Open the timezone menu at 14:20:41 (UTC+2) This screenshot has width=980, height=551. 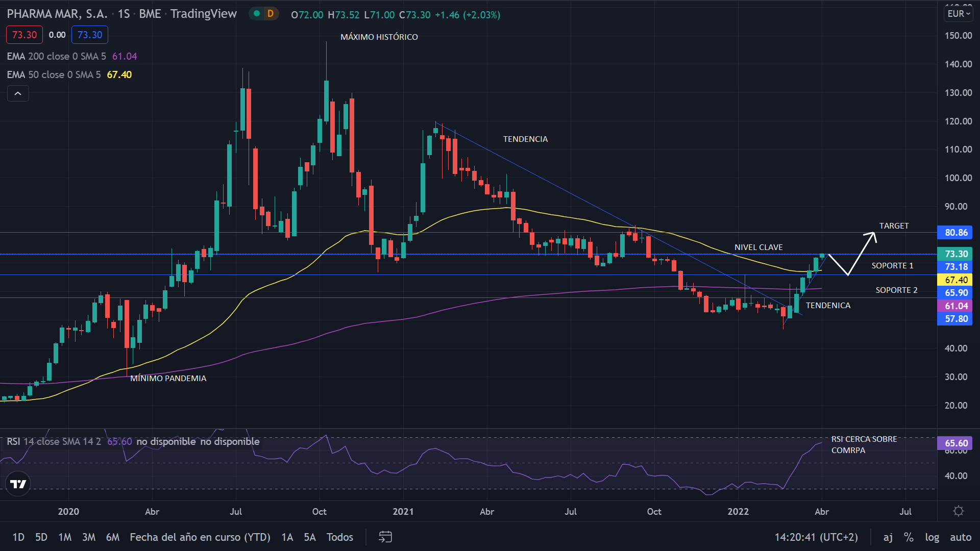click(816, 537)
